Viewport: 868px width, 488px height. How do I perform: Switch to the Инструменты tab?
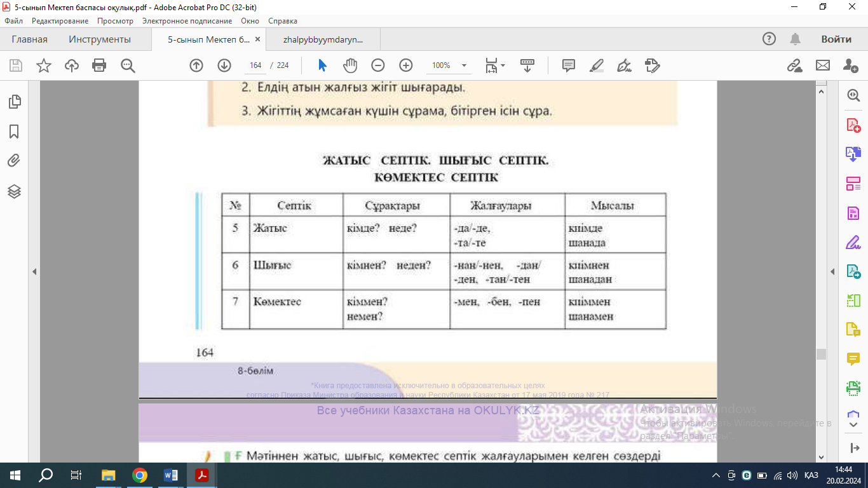click(x=100, y=39)
